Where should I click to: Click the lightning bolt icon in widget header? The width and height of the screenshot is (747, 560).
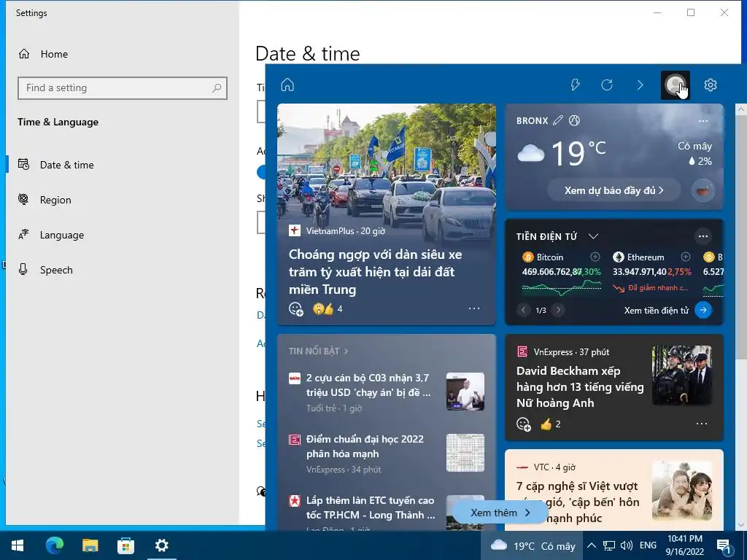575,85
